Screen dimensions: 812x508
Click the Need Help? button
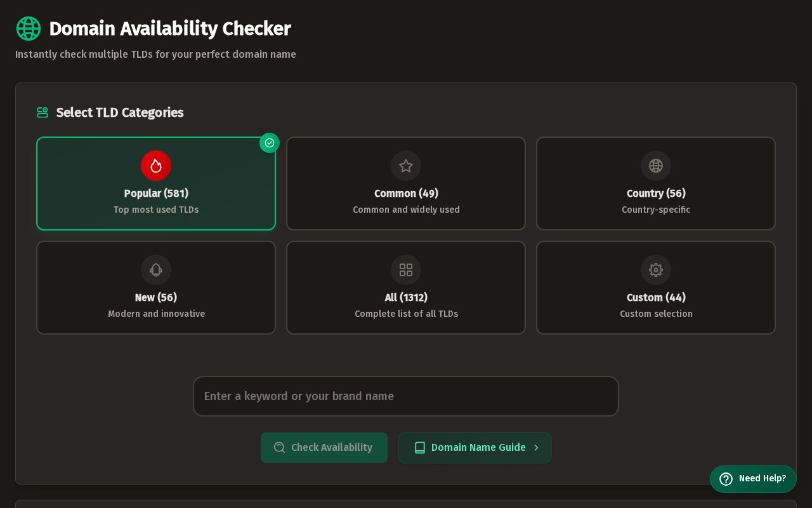[753, 479]
